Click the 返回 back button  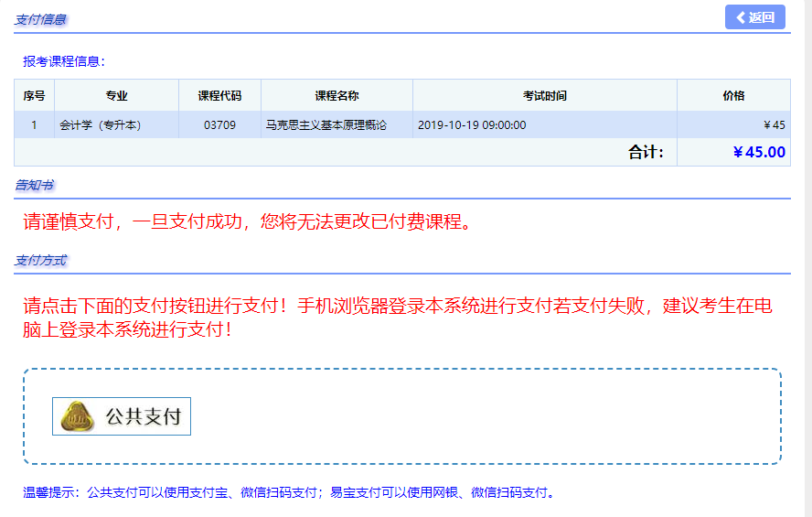tap(754, 17)
